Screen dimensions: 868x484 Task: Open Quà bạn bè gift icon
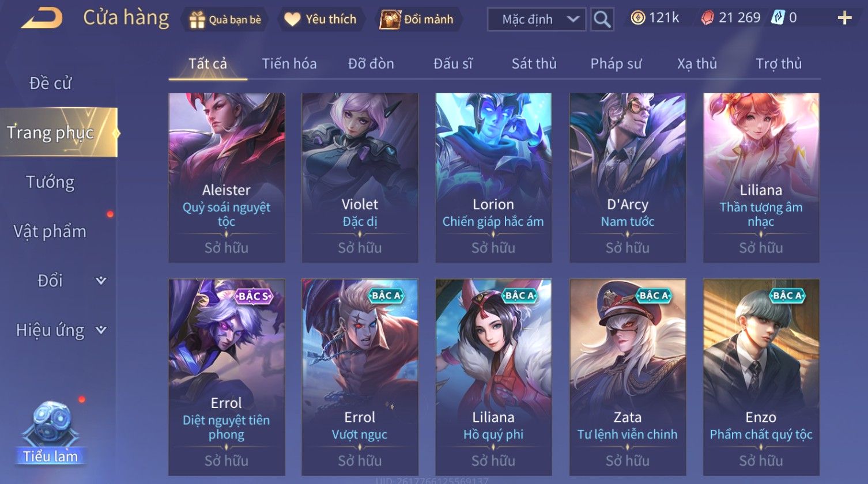click(198, 20)
